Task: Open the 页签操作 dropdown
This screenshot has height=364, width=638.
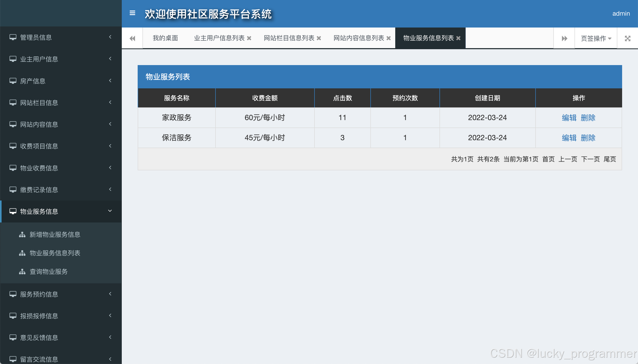Action: click(x=596, y=38)
